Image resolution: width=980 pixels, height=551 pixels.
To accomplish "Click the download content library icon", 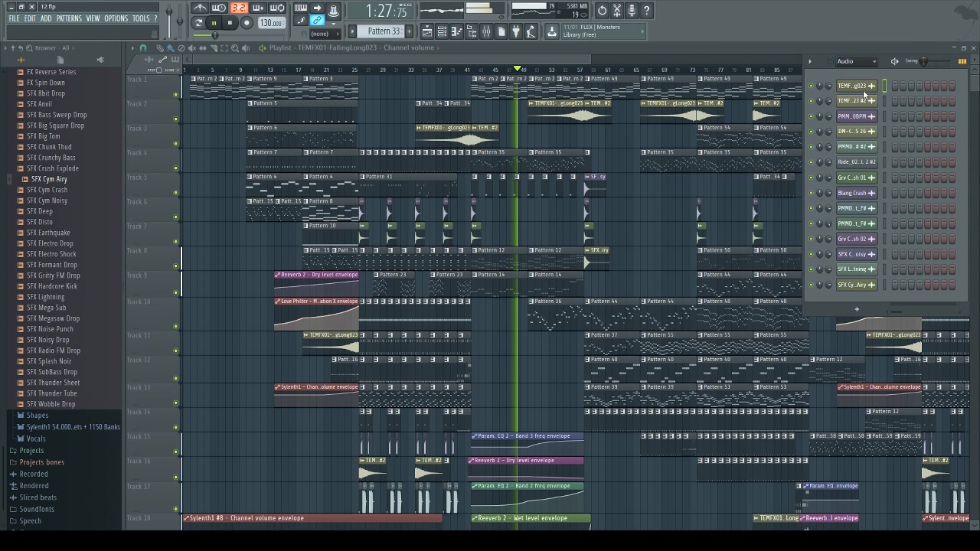I will click(x=552, y=31).
